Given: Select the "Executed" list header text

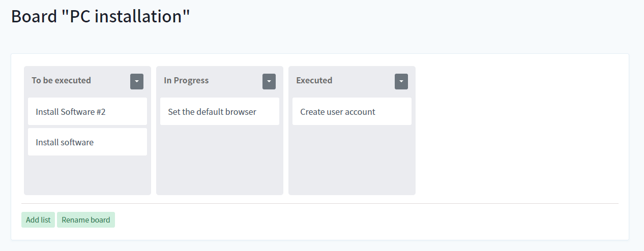Looking at the screenshot, I should 314,80.
